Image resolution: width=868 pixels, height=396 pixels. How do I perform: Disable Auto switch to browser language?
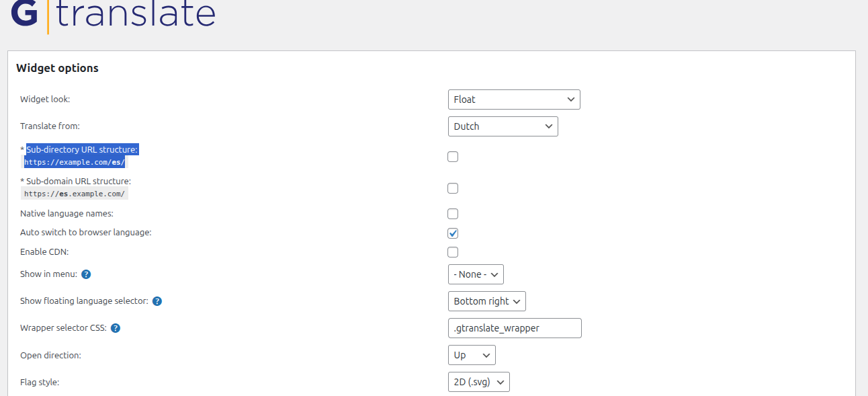click(452, 233)
